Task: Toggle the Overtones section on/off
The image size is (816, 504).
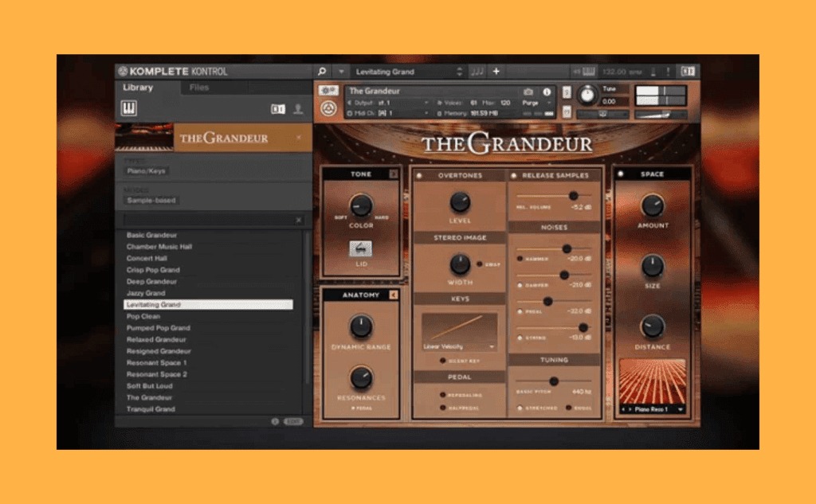Action: tap(419, 175)
